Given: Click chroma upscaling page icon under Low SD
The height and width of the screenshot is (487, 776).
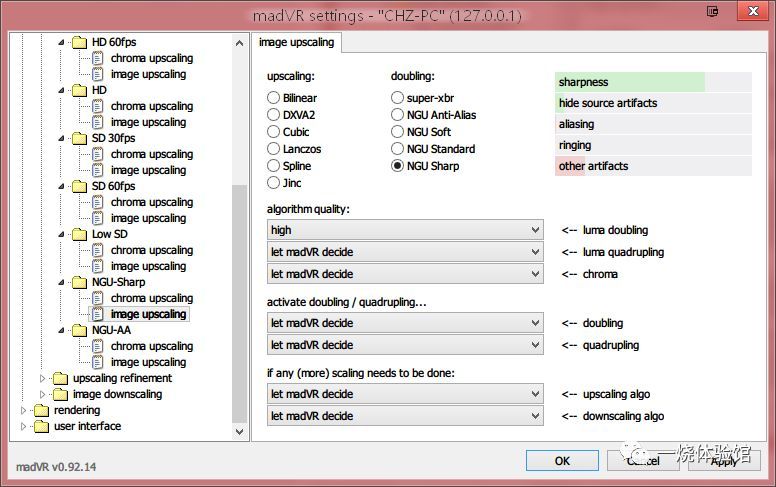Looking at the screenshot, I should tap(97, 250).
